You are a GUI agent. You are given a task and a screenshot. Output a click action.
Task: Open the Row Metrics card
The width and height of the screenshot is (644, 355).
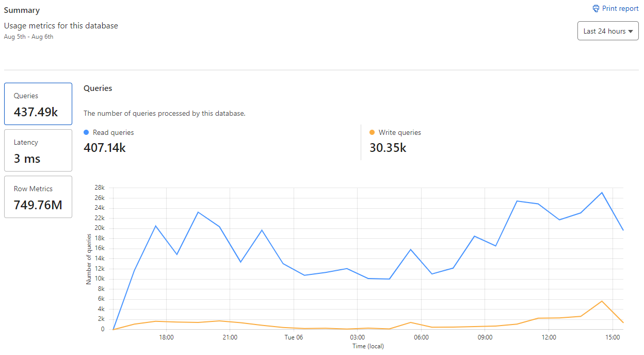(x=38, y=197)
